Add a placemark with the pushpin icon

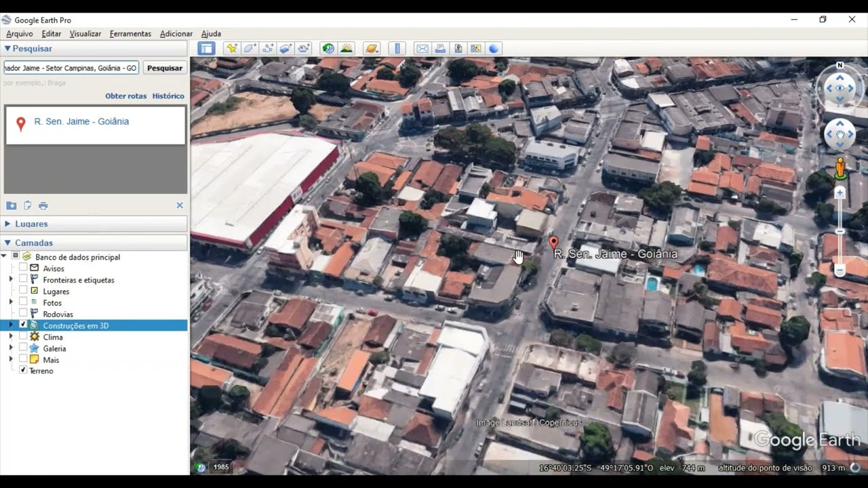(232, 48)
